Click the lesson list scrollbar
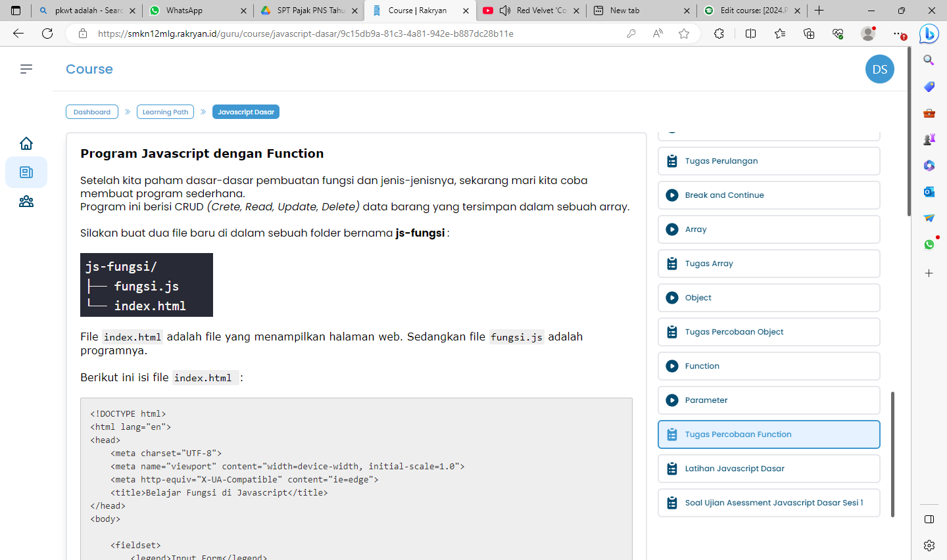Viewport: 947px width, 560px height. (892, 454)
